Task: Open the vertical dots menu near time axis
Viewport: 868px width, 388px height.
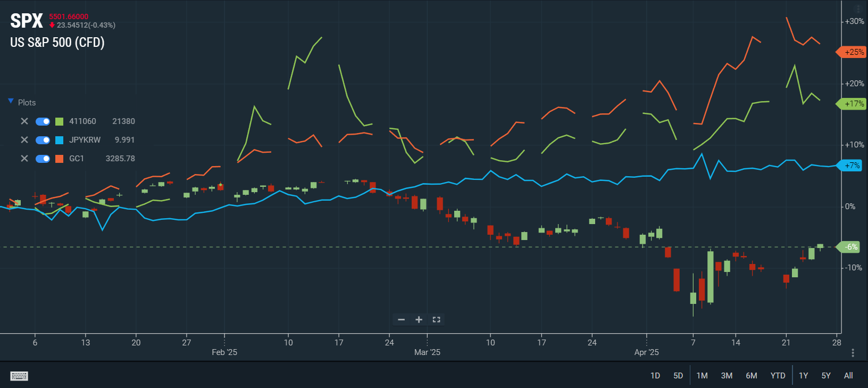Action: pos(853,353)
